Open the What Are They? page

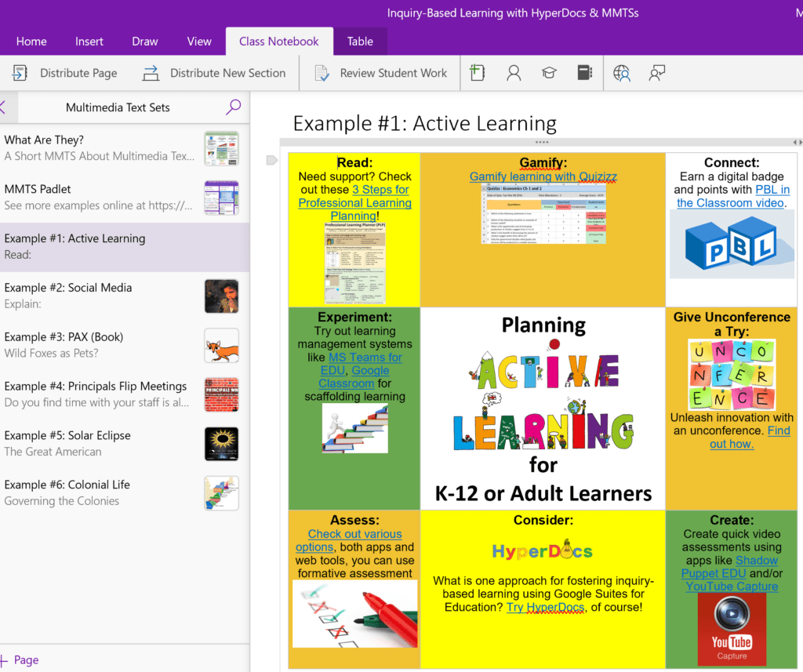[125, 148]
